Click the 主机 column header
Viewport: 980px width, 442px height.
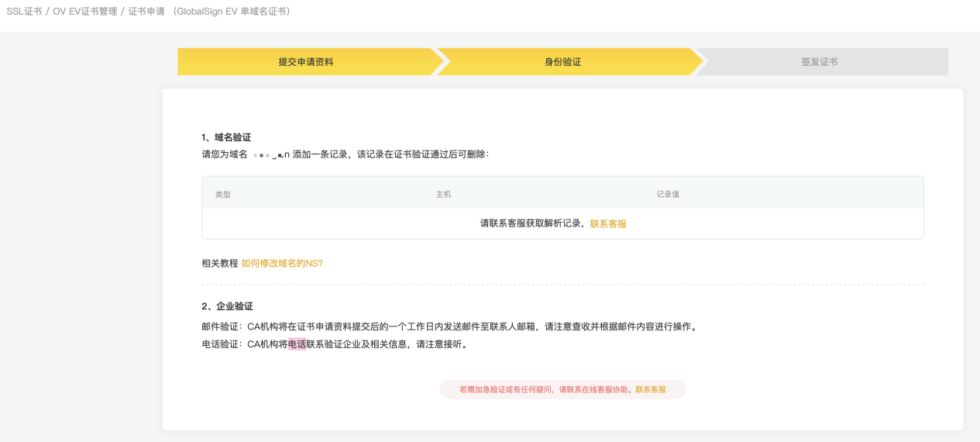pos(443,194)
